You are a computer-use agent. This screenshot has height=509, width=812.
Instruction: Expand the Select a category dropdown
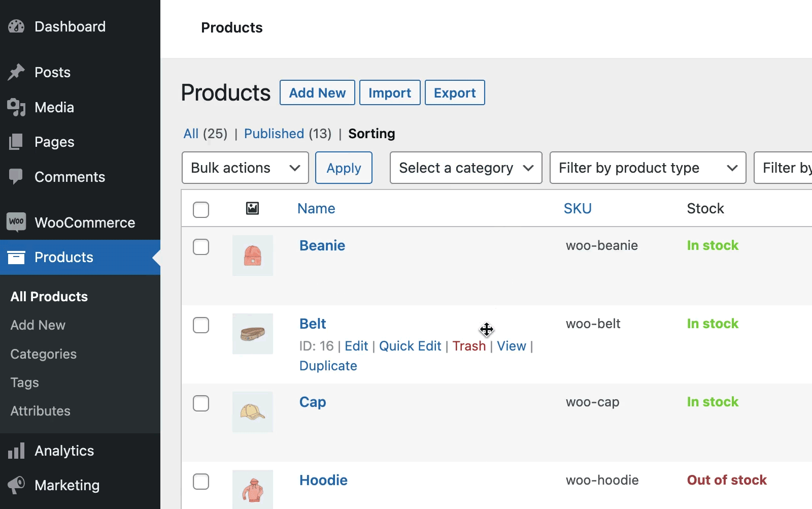tap(466, 168)
